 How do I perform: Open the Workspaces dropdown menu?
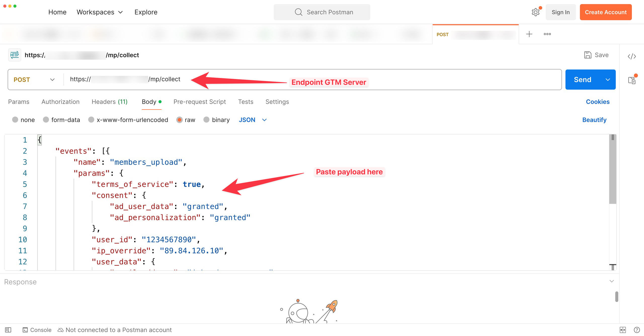pos(100,12)
